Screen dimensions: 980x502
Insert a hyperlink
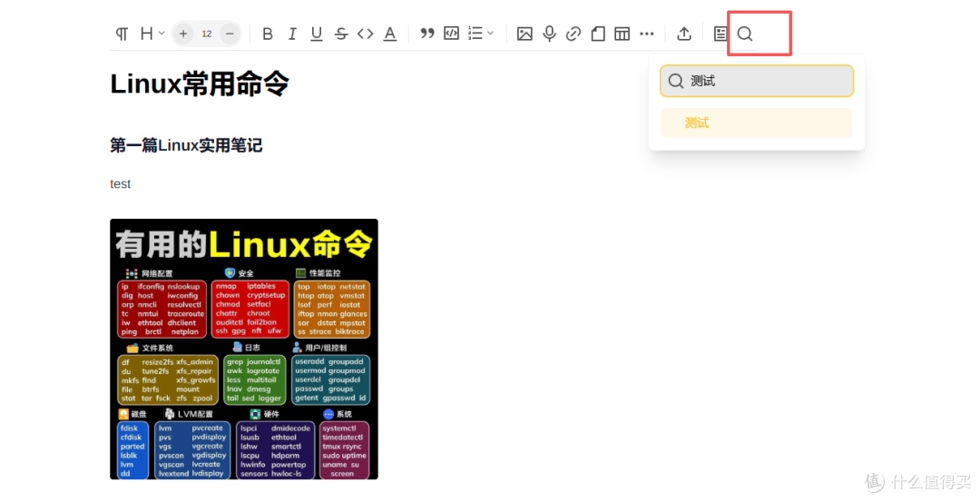point(573,34)
